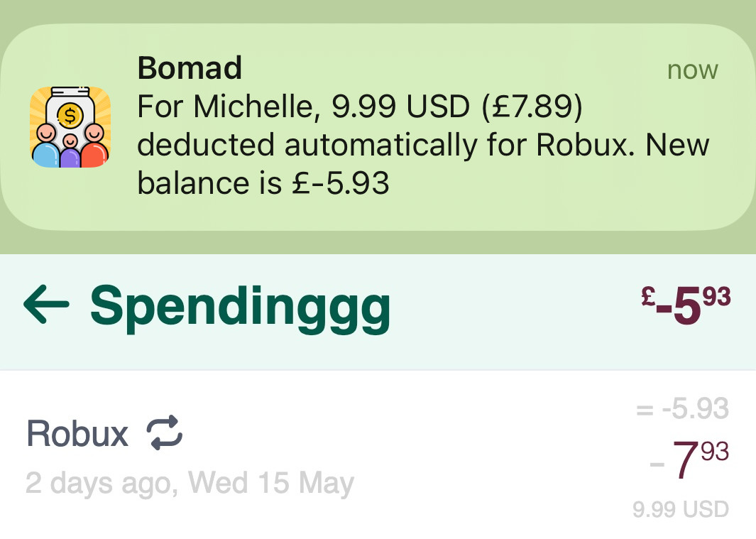Tap the Spendinggg account title
Screen dimensions: 756x539
coord(240,307)
